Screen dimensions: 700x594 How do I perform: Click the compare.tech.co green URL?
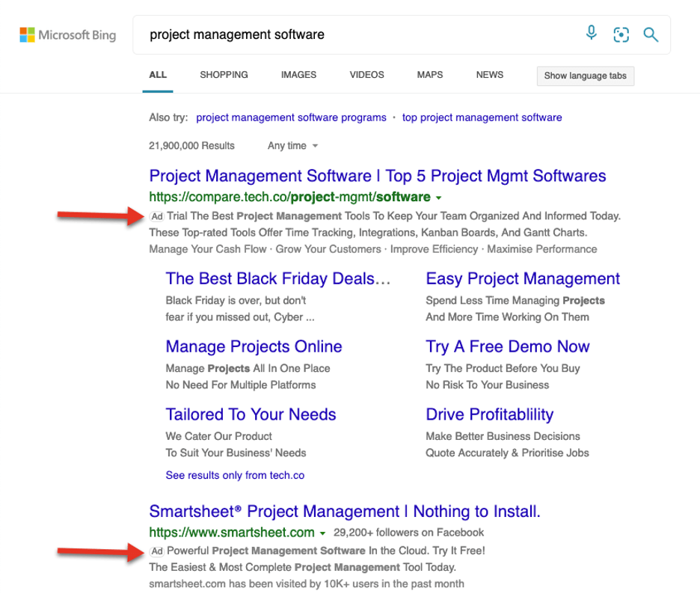coord(289,197)
